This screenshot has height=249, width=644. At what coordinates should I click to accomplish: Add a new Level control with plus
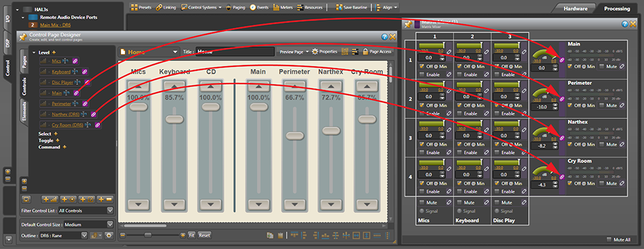[x=54, y=53]
